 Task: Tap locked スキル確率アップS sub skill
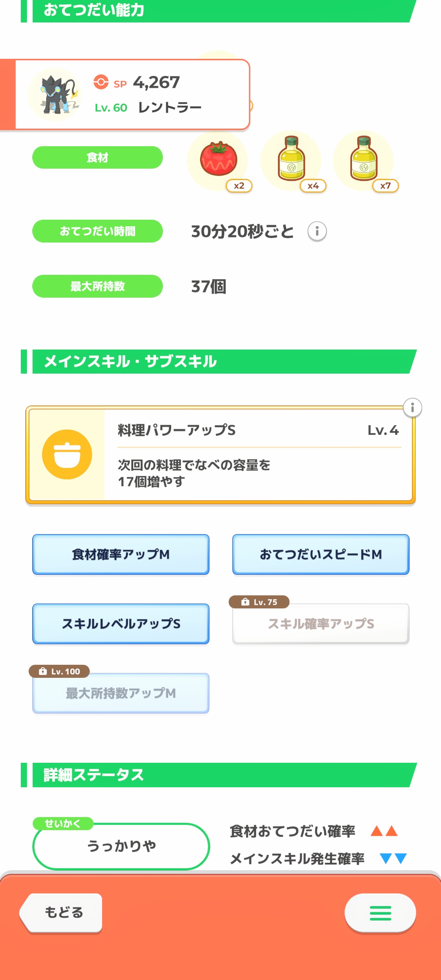321,624
